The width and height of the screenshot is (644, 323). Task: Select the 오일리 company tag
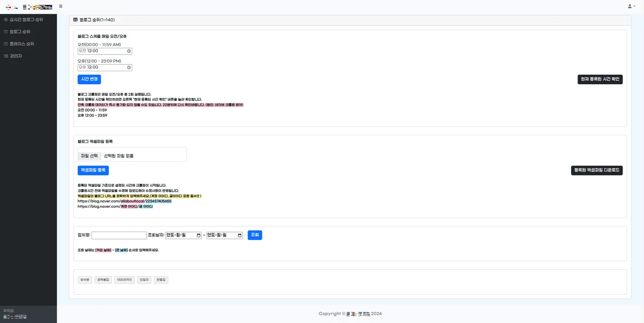144,280
